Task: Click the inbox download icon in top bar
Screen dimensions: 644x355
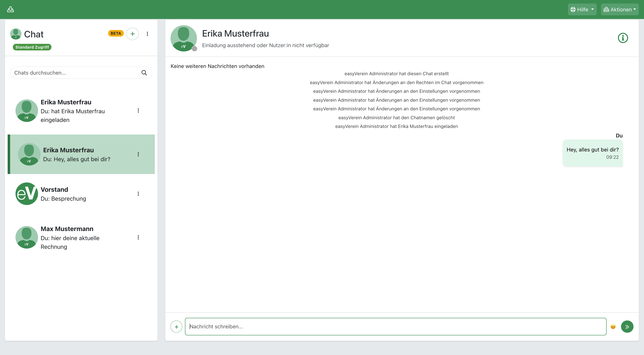Action: click(11, 10)
